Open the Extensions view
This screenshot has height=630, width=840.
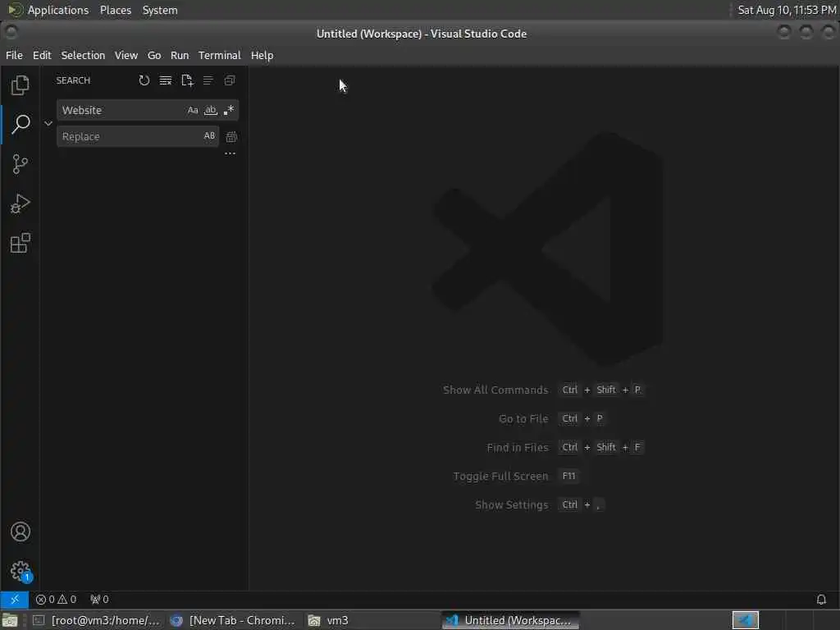click(20, 243)
